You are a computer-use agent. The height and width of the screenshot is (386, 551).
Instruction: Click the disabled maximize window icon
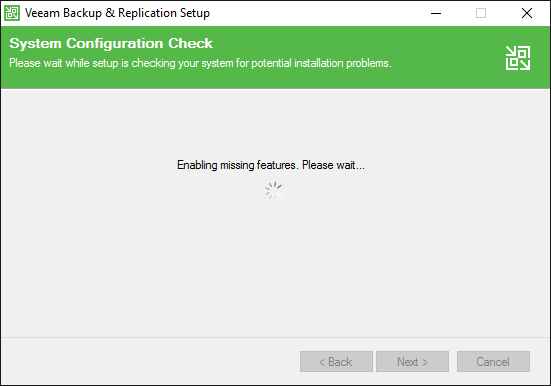[x=481, y=13]
